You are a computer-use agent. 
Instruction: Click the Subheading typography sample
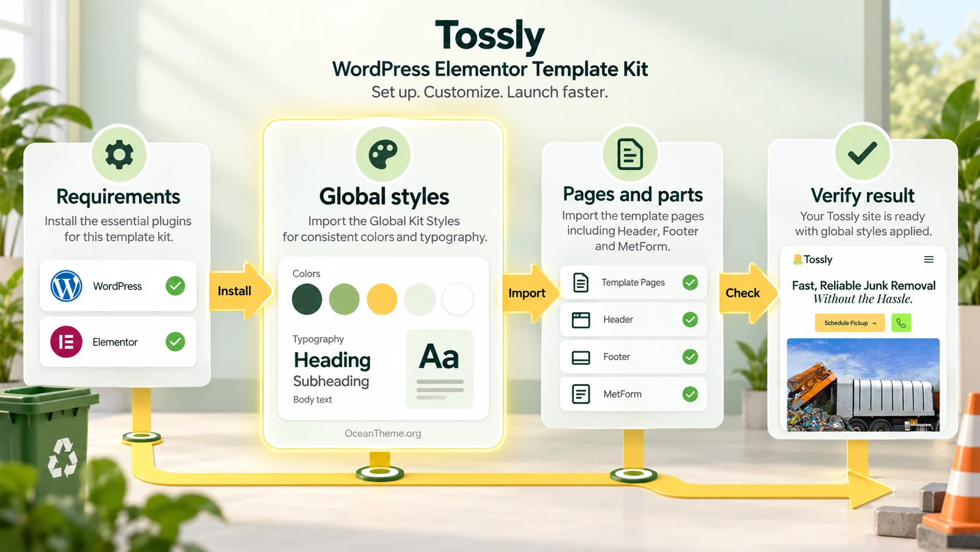(x=331, y=381)
